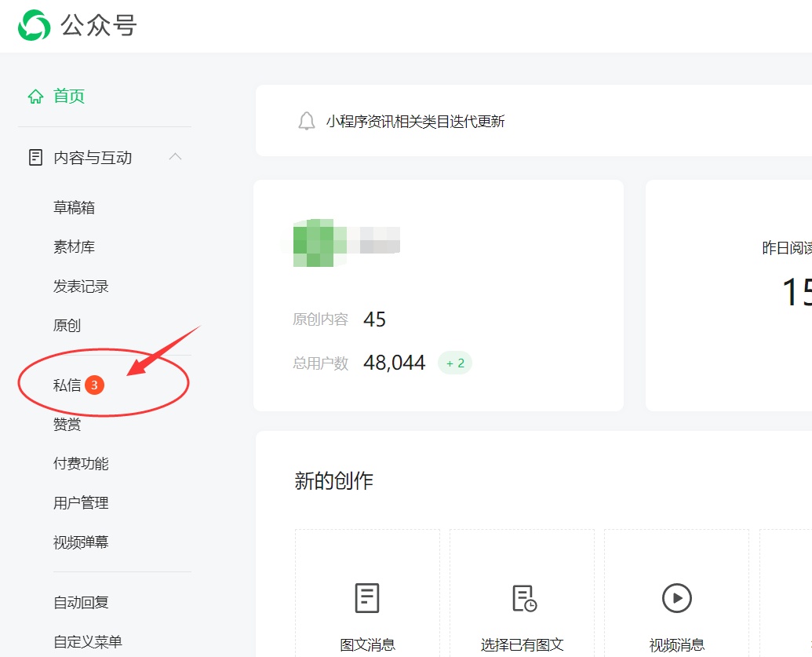Open 素材库 in the sidebar
Viewport: 812px width, 657px height.
click(74, 246)
